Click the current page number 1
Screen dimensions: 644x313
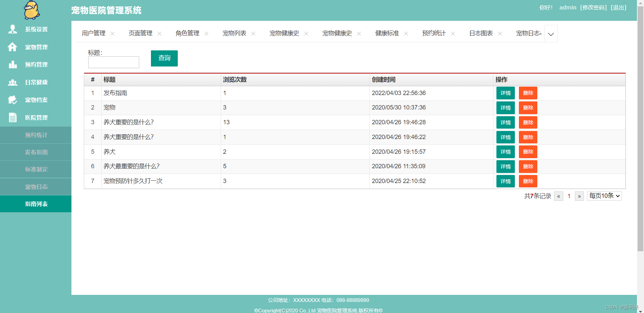tap(569, 196)
